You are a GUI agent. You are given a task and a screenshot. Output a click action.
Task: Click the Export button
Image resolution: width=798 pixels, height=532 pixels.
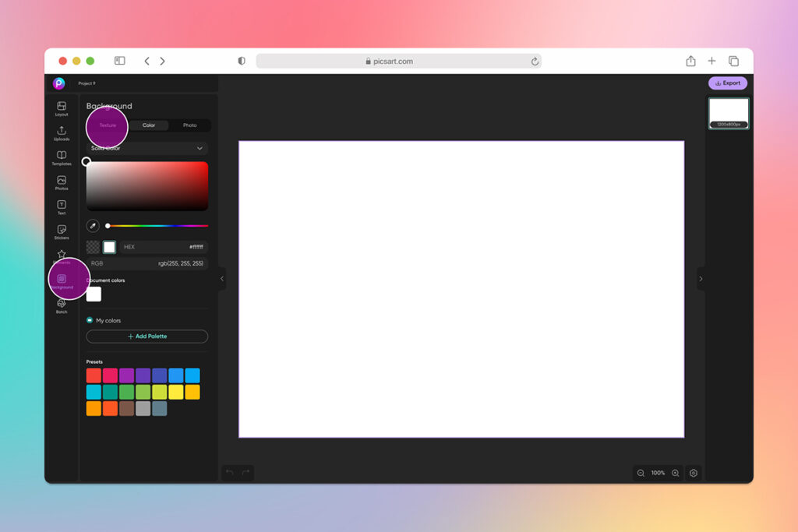point(728,83)
